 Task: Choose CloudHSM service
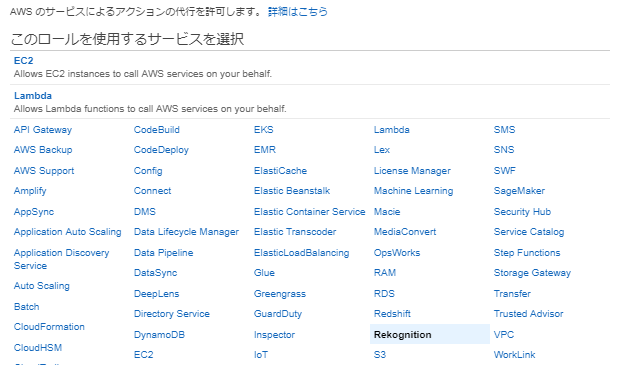click(x=38, y=348)
